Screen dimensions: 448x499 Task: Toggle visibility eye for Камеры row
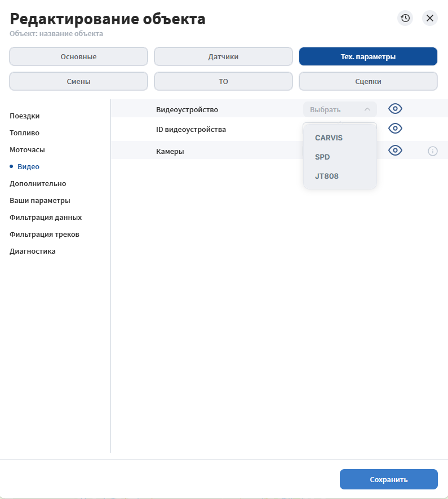click(395, 151)
